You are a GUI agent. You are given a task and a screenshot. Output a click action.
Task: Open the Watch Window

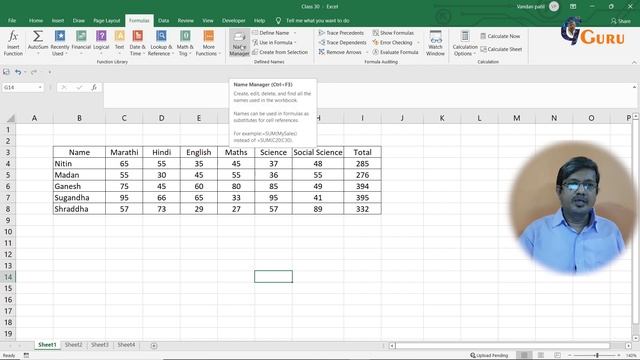click(435, 43)
